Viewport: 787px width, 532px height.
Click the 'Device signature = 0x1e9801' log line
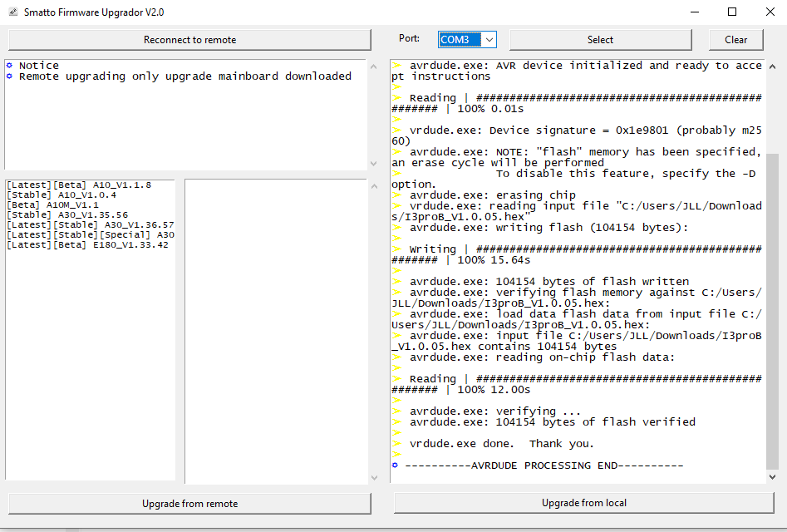click(x=577, y=135)
